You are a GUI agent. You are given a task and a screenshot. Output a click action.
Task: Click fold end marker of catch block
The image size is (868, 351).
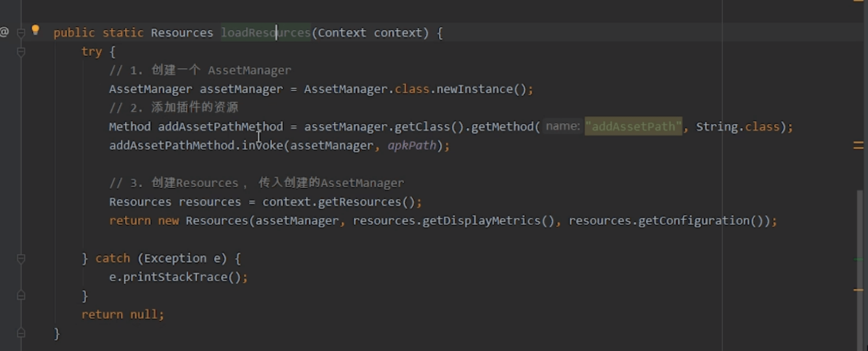21,295
